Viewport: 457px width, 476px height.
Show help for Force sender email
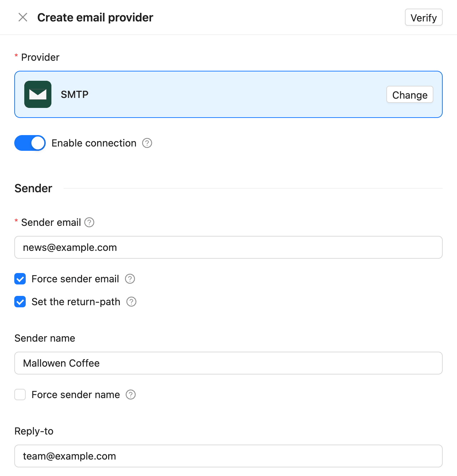click(130, 279)
